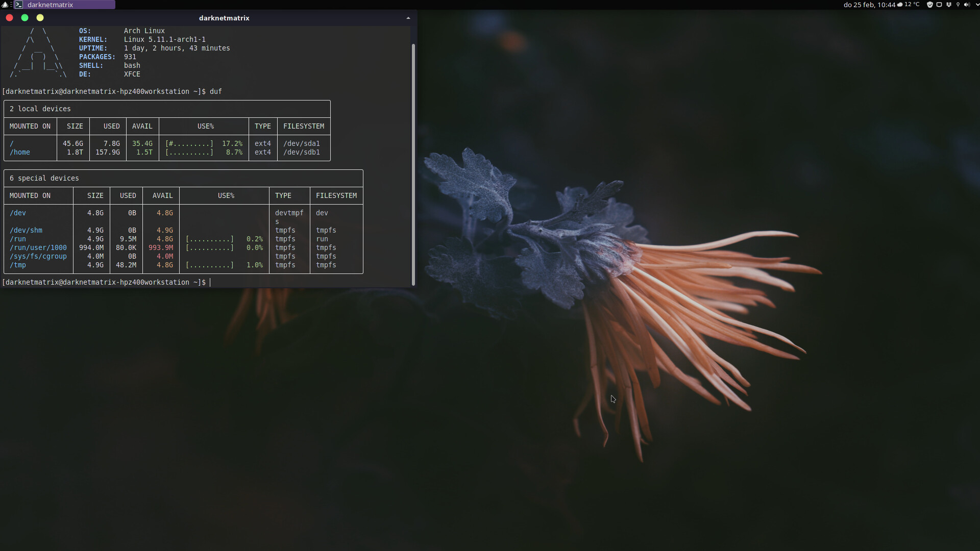Screen dimensions: 980x551
Task: Click the 12 °C temperature reading
Action: 912,5
